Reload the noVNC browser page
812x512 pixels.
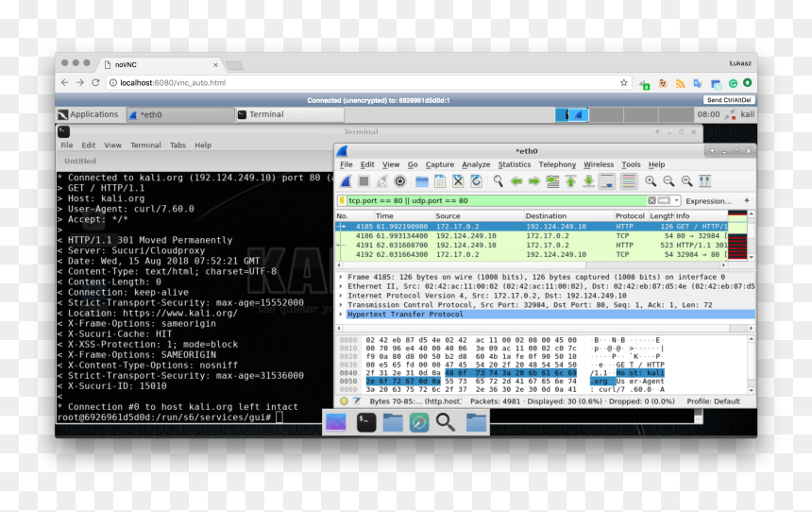click(95, 82)
